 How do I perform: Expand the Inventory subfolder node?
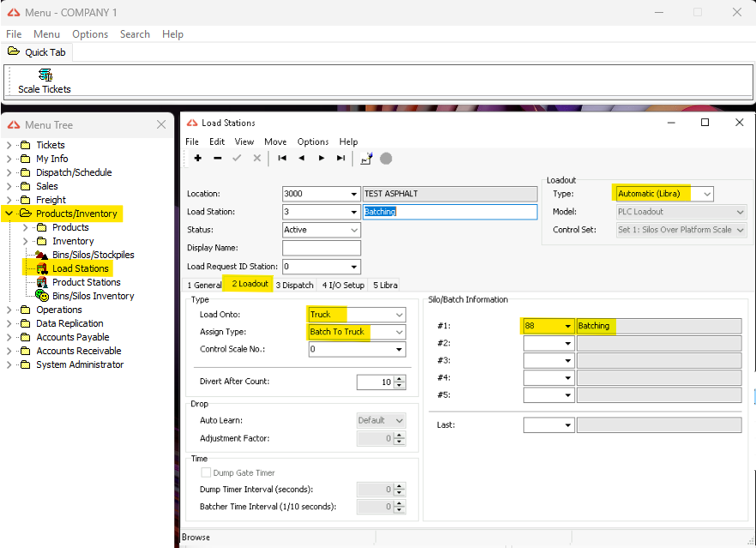pyautogui.click(x=25, y=241)
